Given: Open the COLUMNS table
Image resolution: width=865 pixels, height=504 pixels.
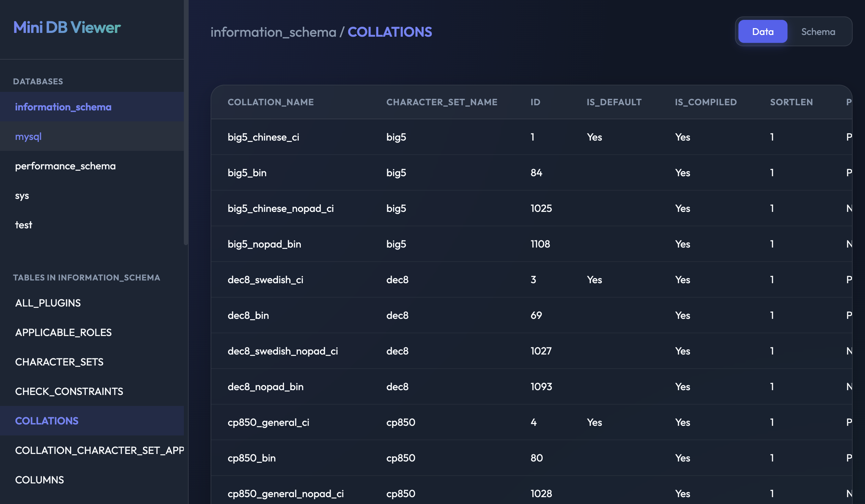Looking at the screenshot, I should pyautogui.click(x=39, y=480).
